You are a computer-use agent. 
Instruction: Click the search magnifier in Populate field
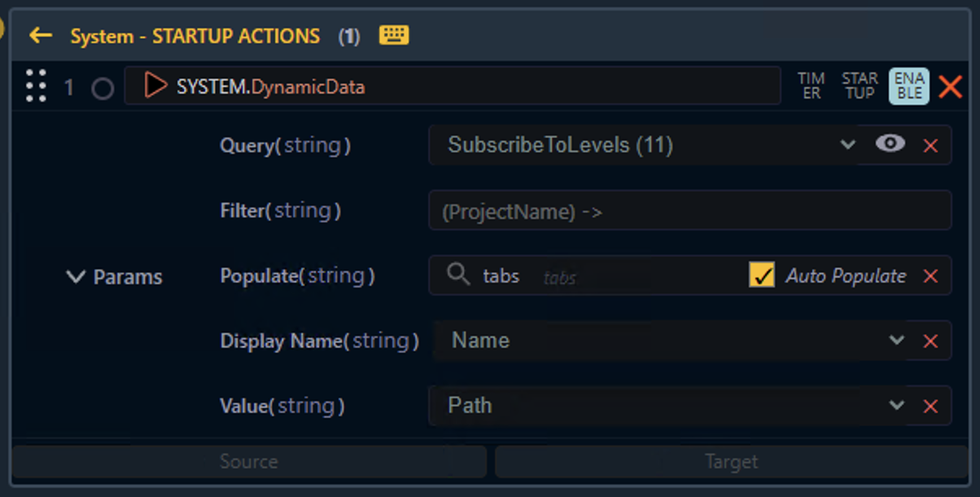pyautogui.click(x=458, y=275)
